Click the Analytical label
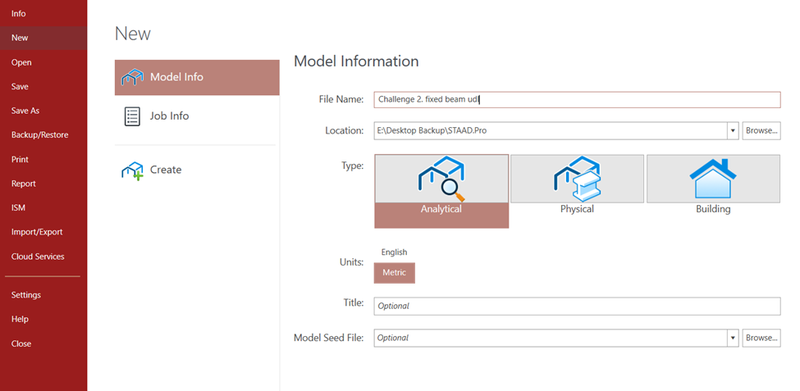Image resolution: width=800 pixels, height=391 pixels. 441,209
